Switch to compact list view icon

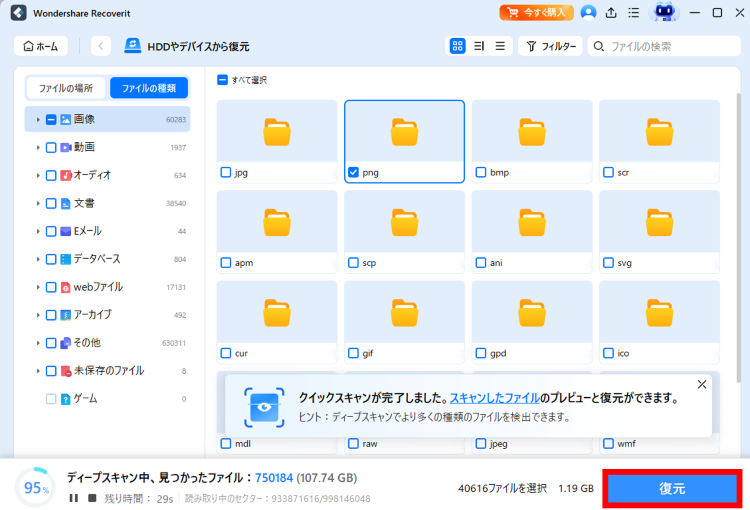point(500,46)
